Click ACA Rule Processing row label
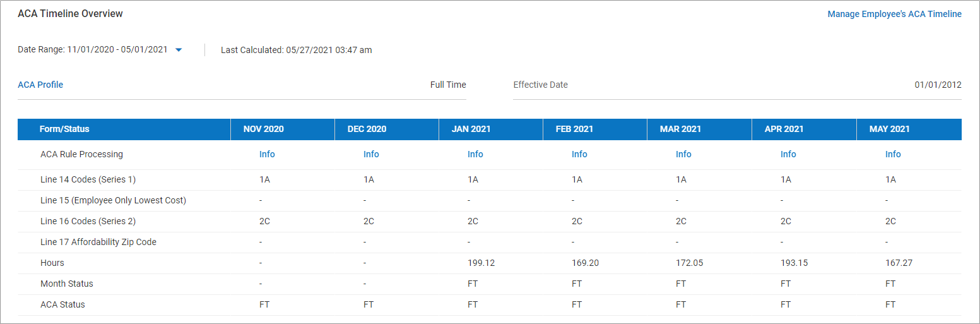The width and height of the screenshot is (980, 324). coord(81,154)
